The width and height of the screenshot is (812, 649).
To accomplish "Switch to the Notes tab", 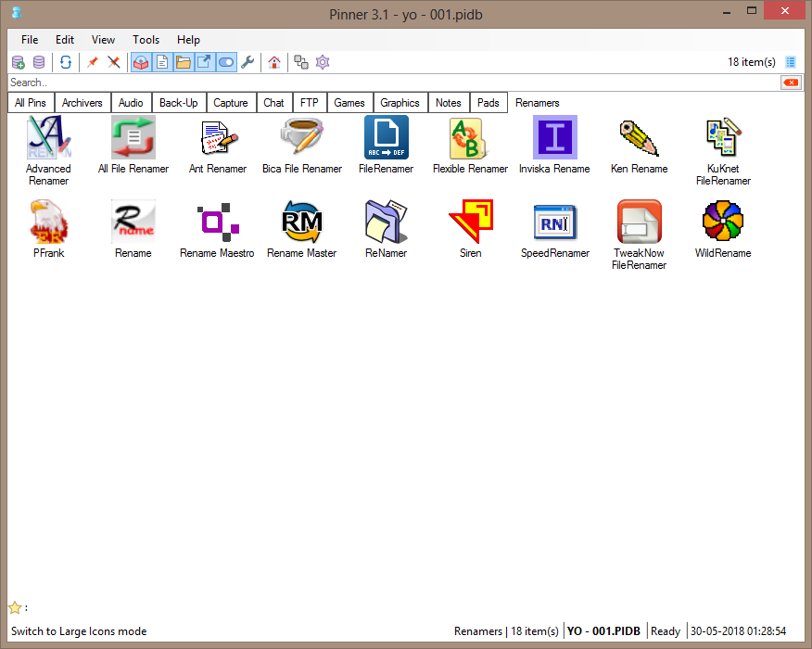I will pos(449,103).
